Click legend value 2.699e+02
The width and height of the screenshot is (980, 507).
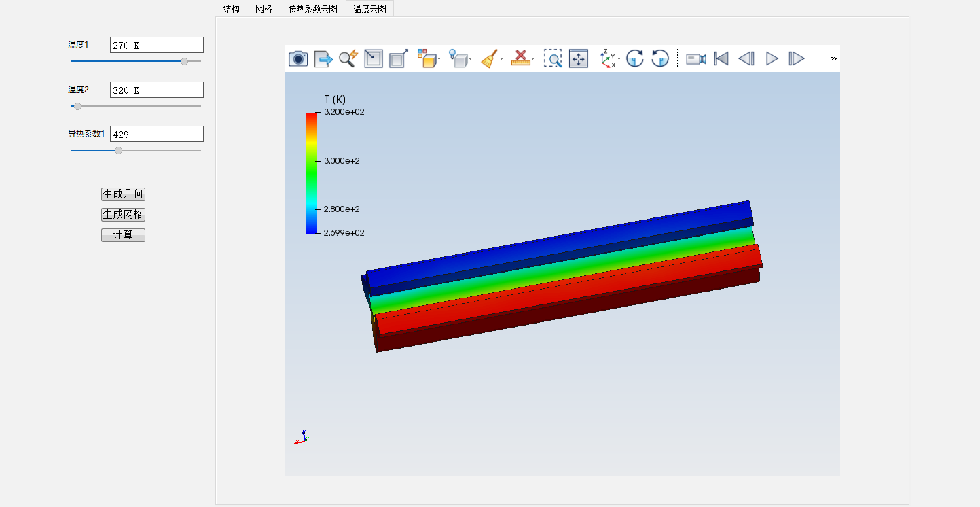(344, 232)
